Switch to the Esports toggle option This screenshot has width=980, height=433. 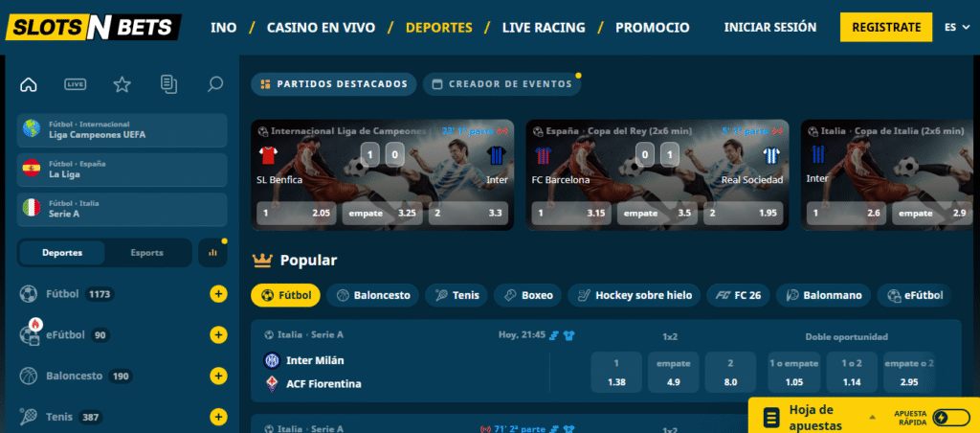coord(146,253)
